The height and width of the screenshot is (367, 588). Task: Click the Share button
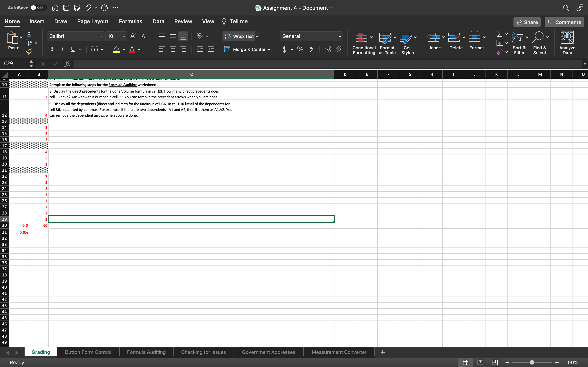click(527, 22)
